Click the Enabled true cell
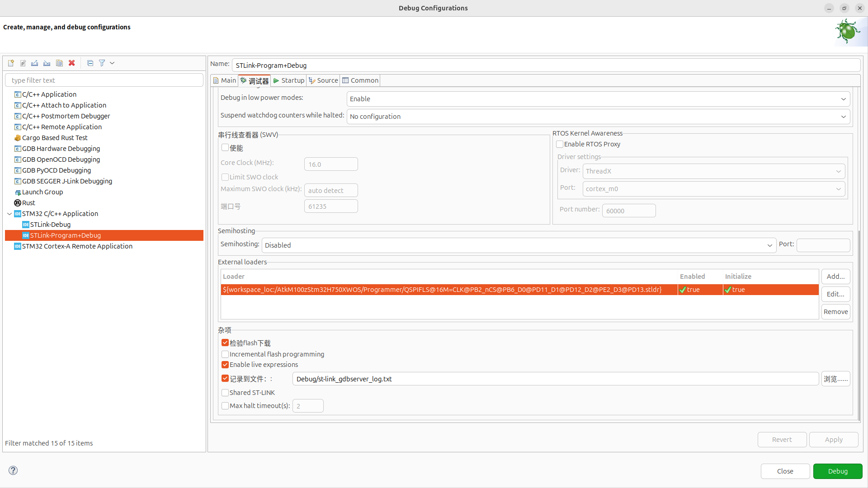 tap(700, 290)
